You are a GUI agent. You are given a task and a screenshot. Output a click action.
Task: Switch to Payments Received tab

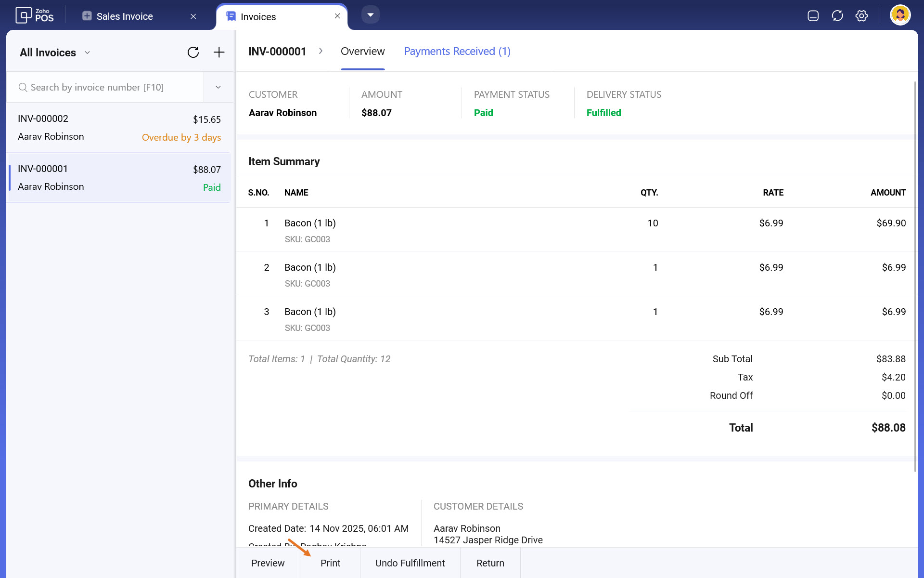[457, 52]
